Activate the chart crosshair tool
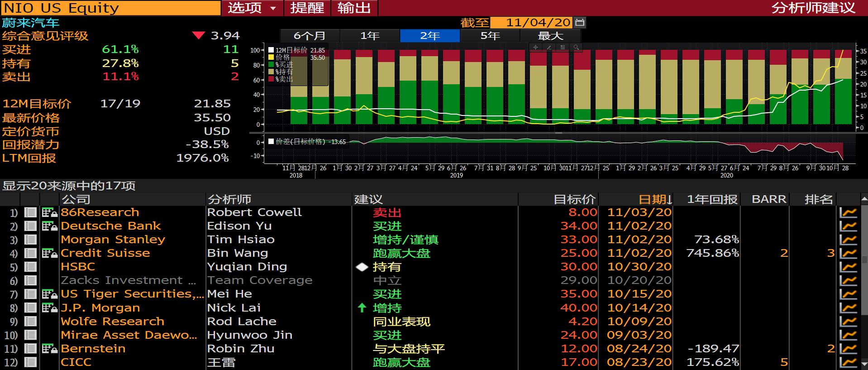This screenshot has height=370, width=868. [535, 47]
